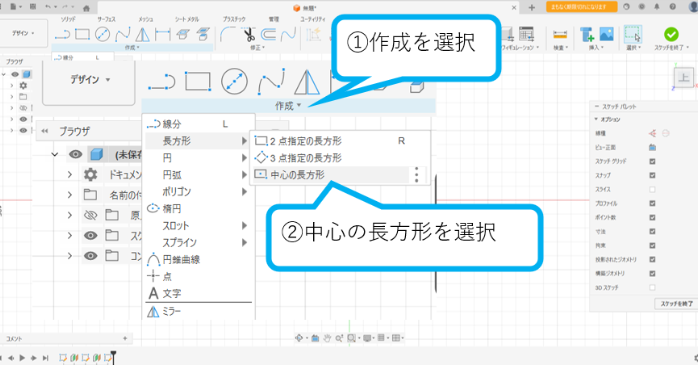Click the Measure icon above 検査
Screen dimensions: 698x365
coord(560,34)
